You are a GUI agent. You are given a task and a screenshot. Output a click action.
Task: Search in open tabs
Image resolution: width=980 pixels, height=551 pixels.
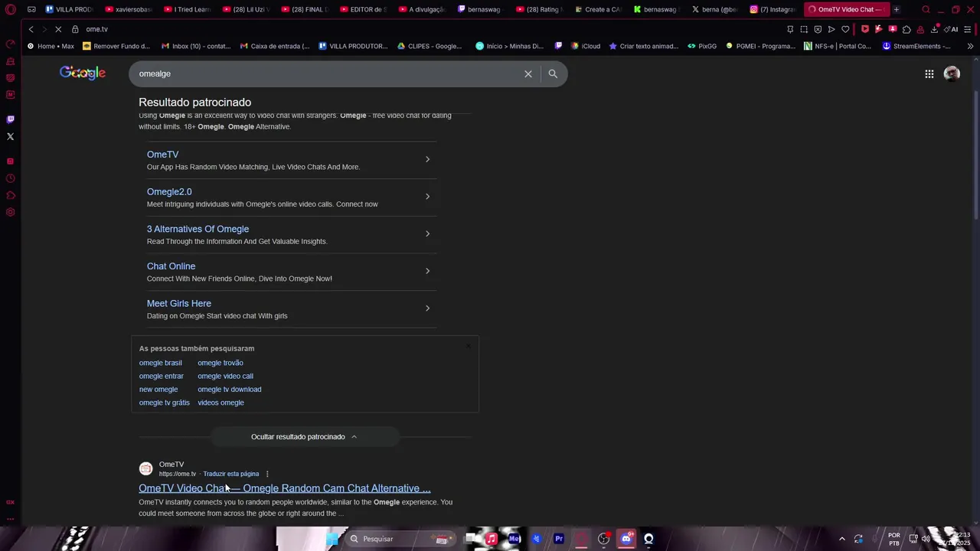(926, 9)
